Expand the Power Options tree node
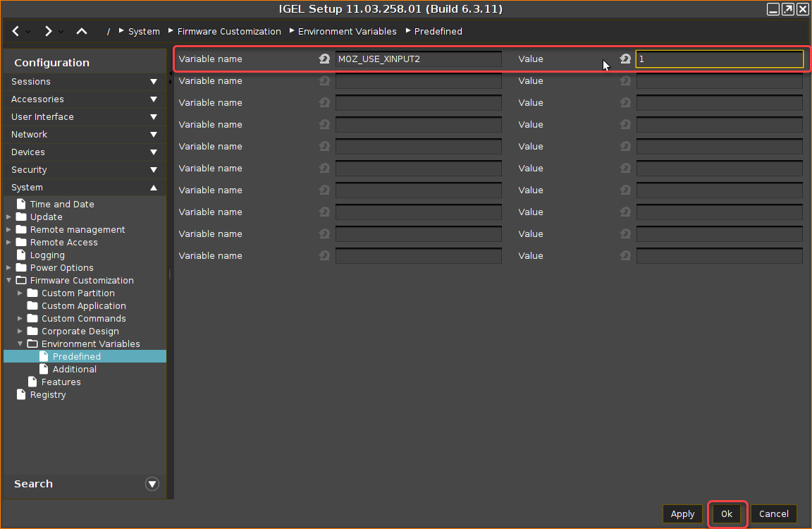This screenshot has height=529, width=812. pyautogui.click(x=9, y=268)
